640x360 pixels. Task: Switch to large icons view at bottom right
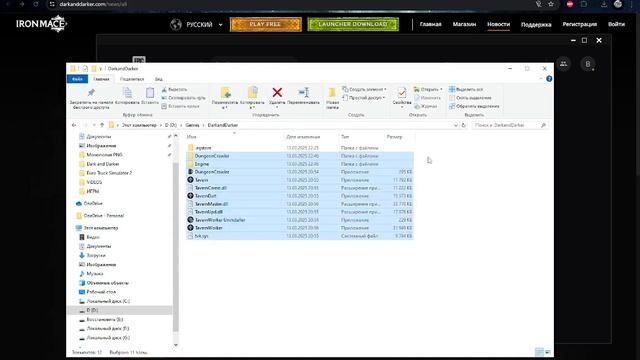(x=548, y=352)
